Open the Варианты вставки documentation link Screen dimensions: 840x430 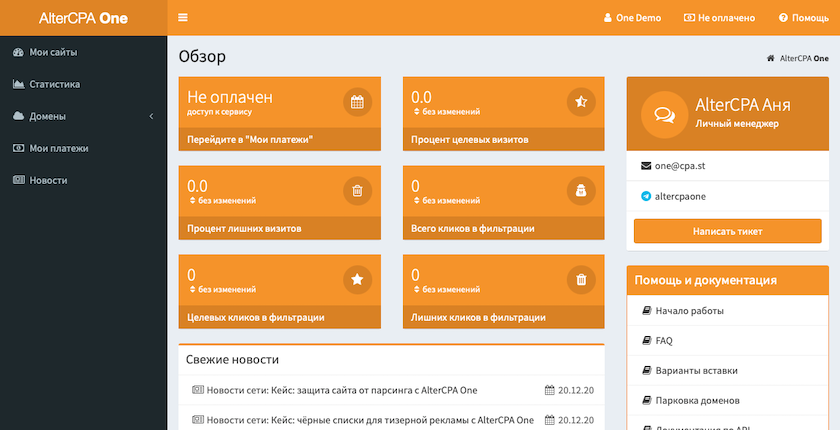pos(696,371)
